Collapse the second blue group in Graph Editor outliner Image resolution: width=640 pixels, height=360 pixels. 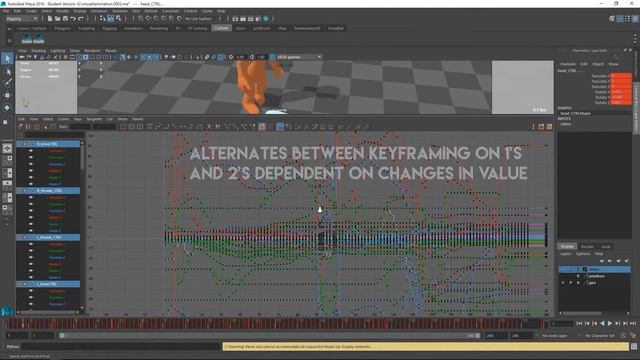coord(24,191)
